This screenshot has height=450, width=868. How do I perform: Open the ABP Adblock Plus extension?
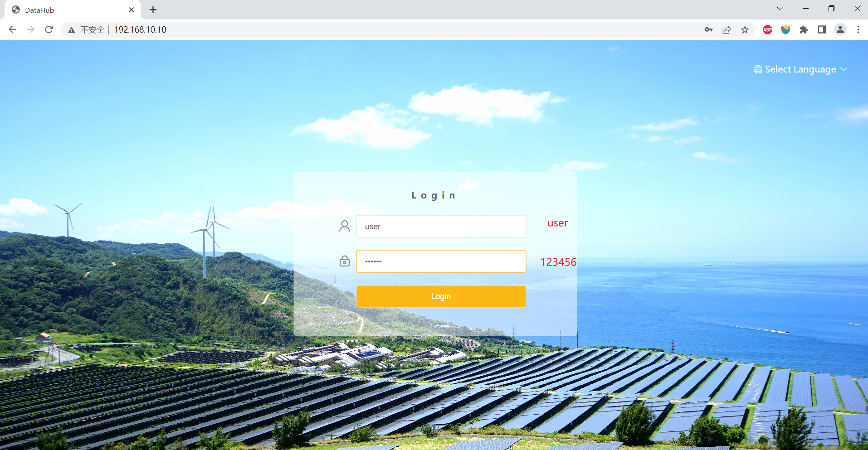767,30
